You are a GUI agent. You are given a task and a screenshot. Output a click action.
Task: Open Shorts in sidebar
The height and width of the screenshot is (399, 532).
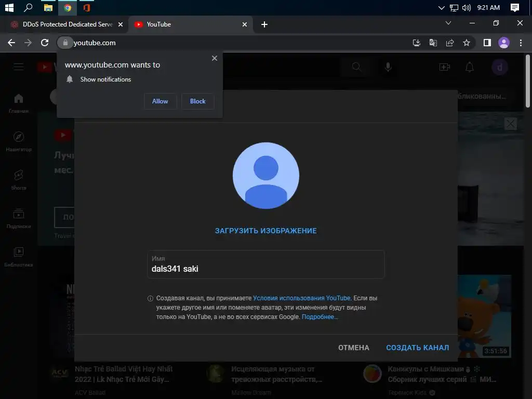point(19,180)
